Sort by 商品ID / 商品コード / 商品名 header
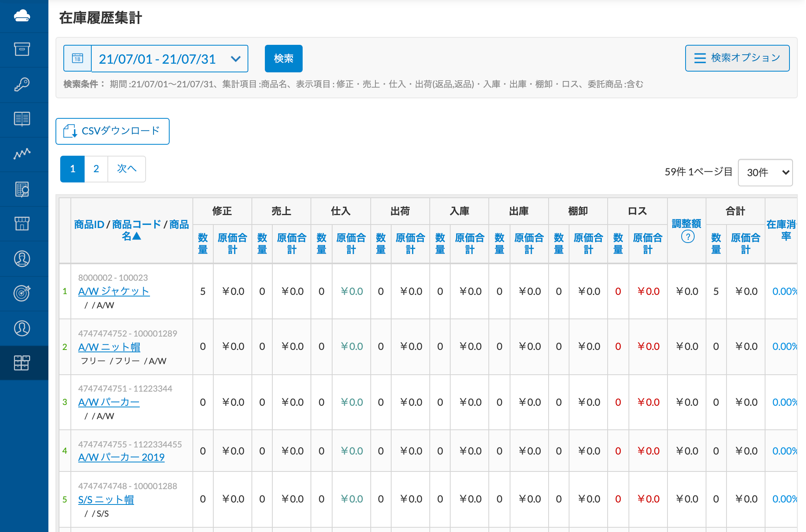Image resolution: width=806 pixels, height=532 pixels. click(x=131, y=230)
